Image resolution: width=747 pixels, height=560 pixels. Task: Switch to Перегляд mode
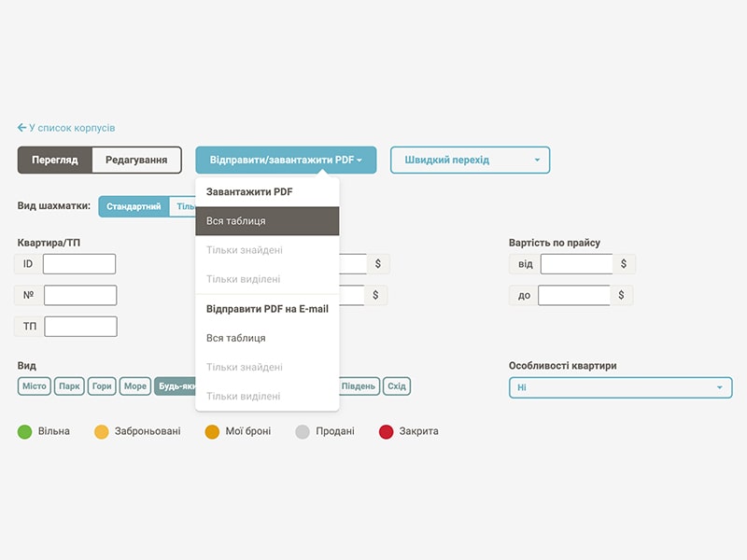tap(55, 160)
